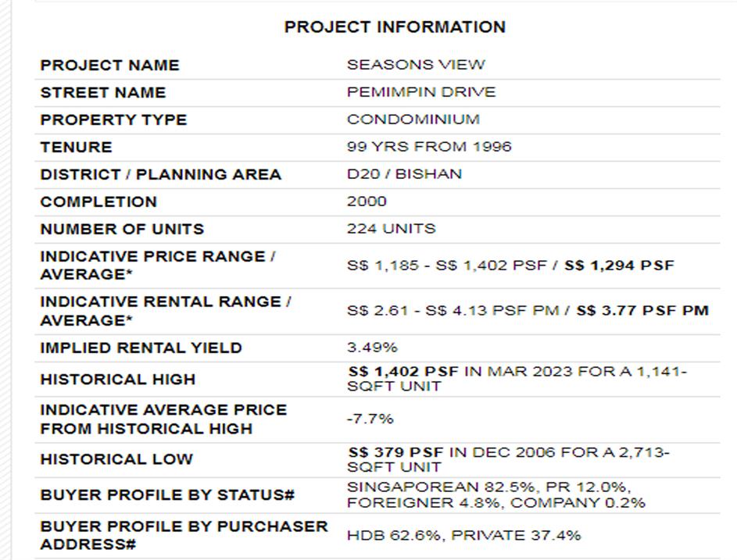This screenshot has height=560, width=737.
Task: Click the PROJECT INFORMATION heading
Action: click(395, 27)
